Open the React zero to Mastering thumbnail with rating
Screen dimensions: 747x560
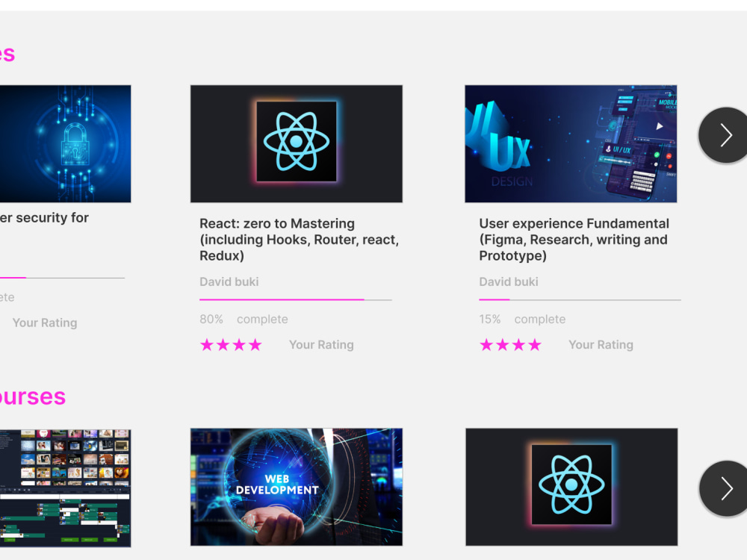coord(297,144)
